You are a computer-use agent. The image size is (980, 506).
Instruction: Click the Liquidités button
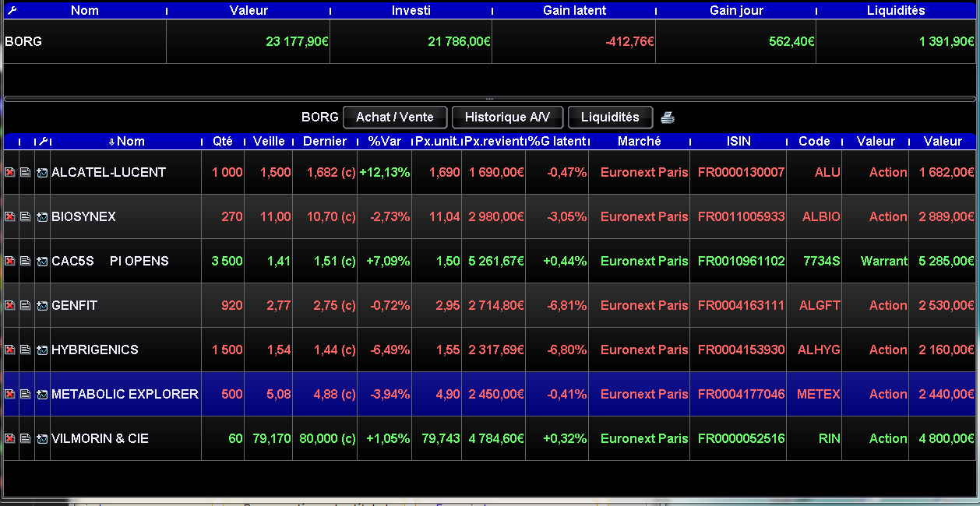610,117
